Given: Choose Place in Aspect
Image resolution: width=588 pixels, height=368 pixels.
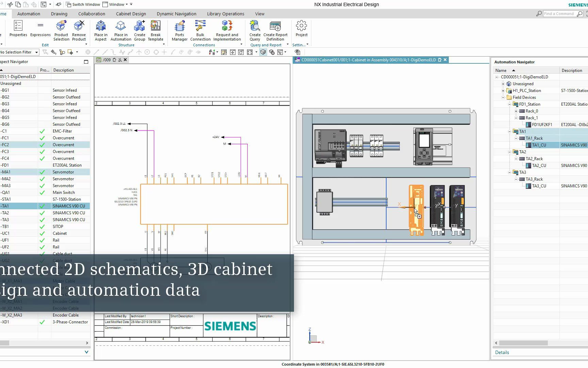Looking at the screenshot, I should [x=101, y=31].
